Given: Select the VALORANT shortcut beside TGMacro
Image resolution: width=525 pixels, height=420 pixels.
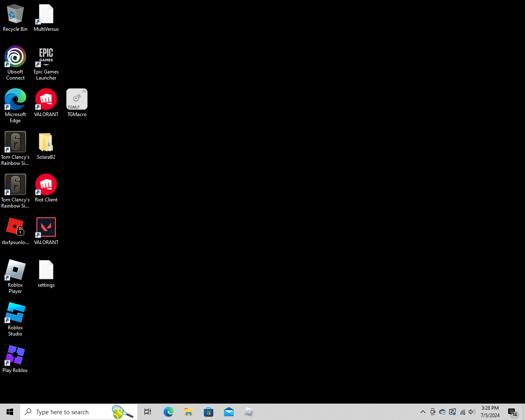Looking at the screenshot, I should coord(46,103).
